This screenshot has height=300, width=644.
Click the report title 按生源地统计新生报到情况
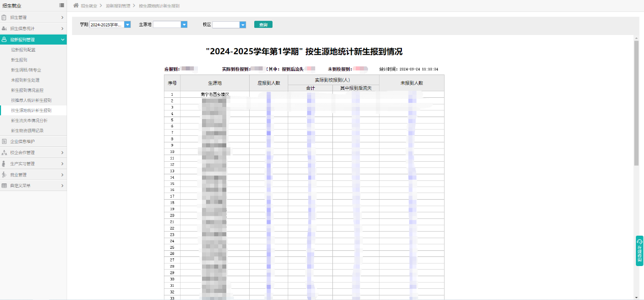pyautogui.click(x=304, y=52)
